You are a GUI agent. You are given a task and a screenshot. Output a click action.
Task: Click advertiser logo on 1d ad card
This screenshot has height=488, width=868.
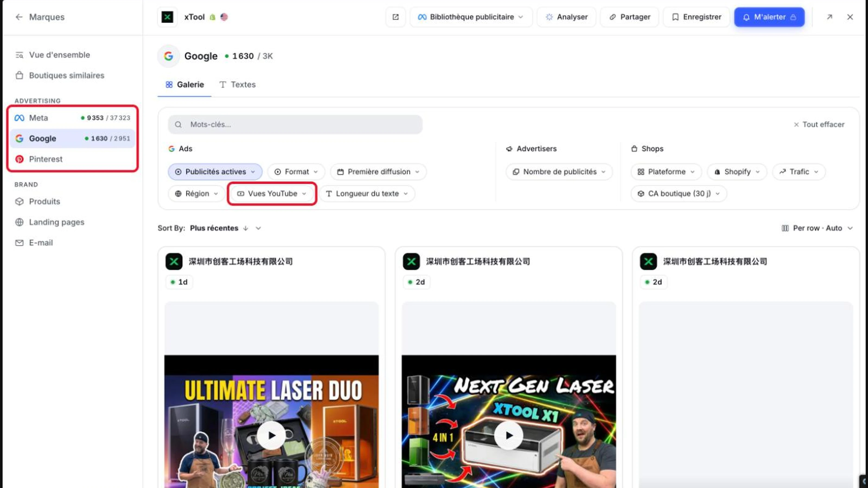[174, 261]
